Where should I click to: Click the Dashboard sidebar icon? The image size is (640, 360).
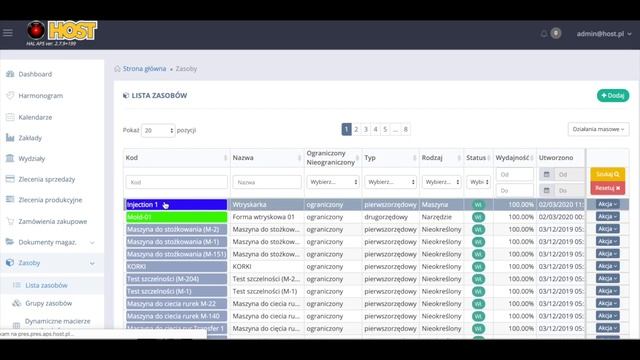[x=10, y=74]
